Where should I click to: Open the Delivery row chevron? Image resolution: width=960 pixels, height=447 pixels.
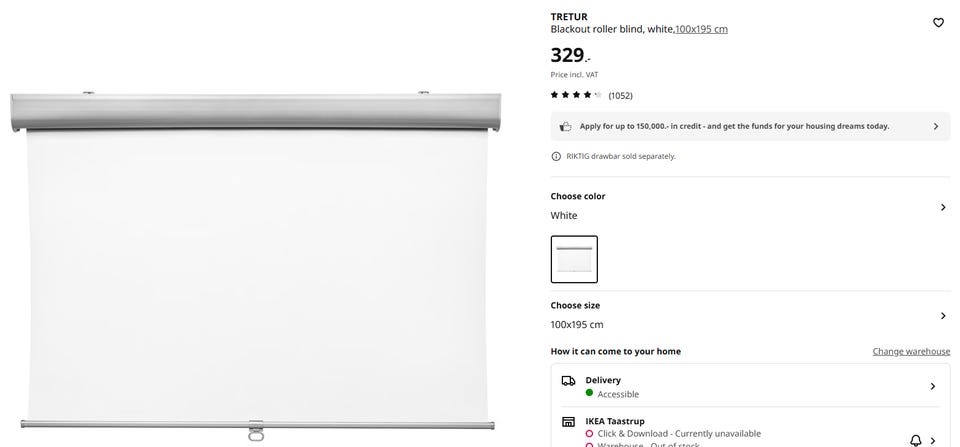click(933, 386)
